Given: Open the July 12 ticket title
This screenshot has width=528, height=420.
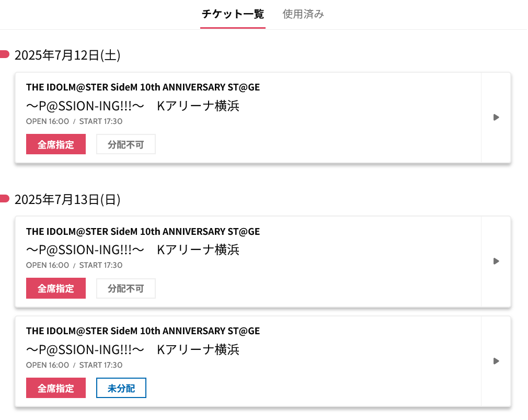Looking at the screenshot, I should pos(143,87).
